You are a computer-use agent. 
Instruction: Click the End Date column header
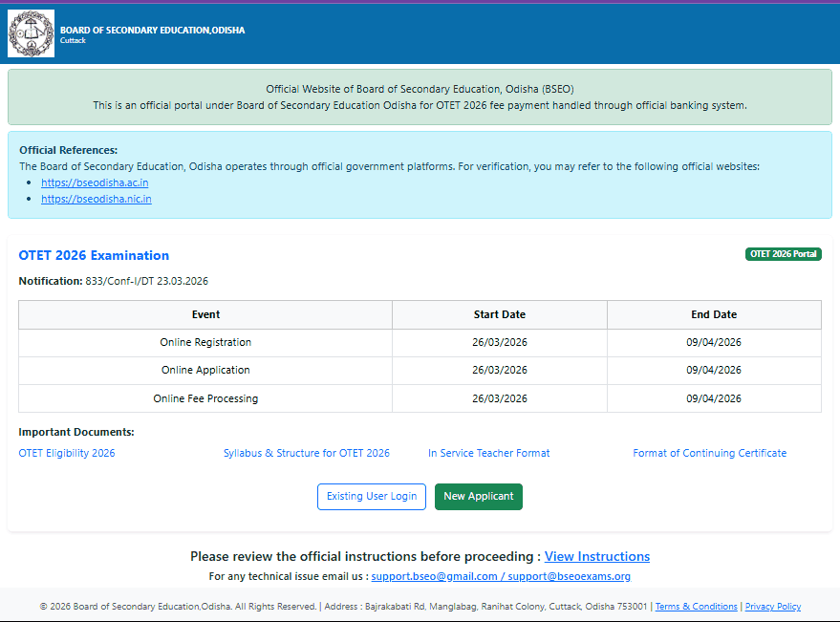pos(714,314)
